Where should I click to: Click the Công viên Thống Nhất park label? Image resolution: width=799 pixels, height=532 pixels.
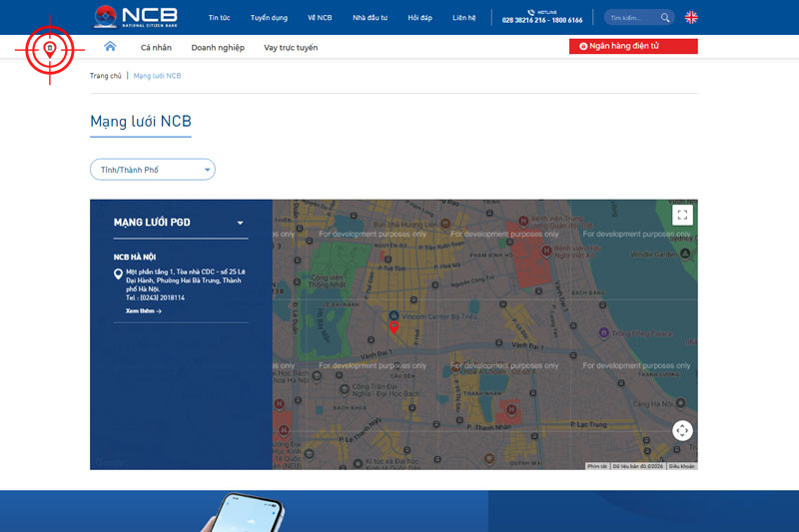[327, 281]
